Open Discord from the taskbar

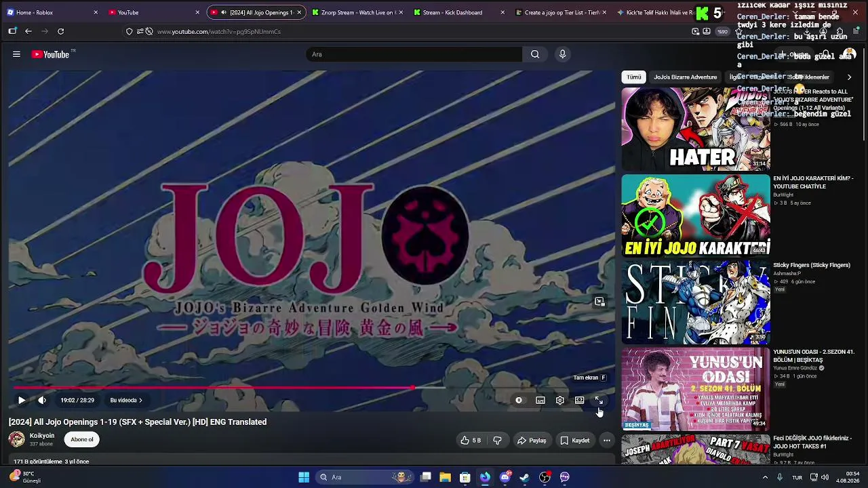click(505, 477)
